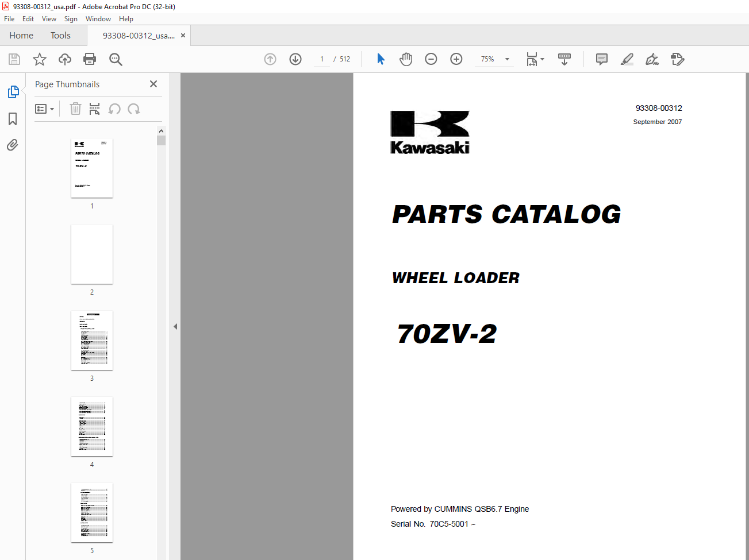The image size is (749, 560).
Task: Click Powered by CUMMINS QSB6.7 Engine text
Action: click(460, 509)
